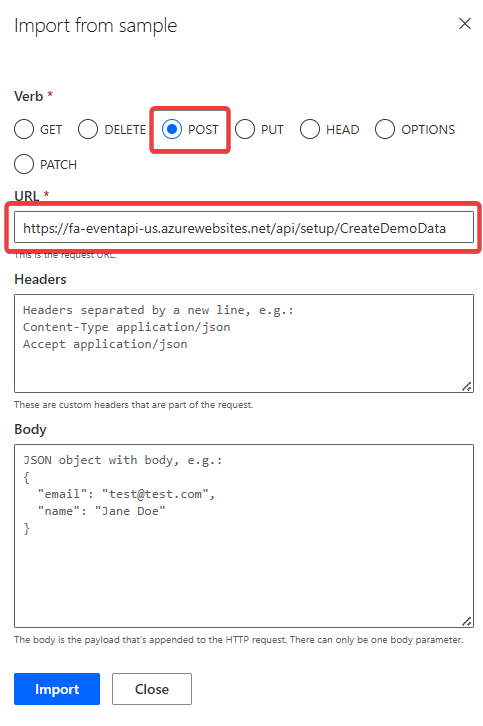The width and height of the screenshot is (483, 726).
Task: Click the 'Verb' field label
Action: tap(29, 96)
